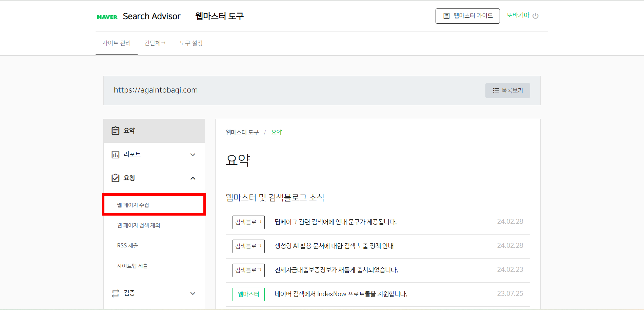Viewport: 644px width, 310px height.
Task: Expand the 리포트 section
Action: point(193,154)
